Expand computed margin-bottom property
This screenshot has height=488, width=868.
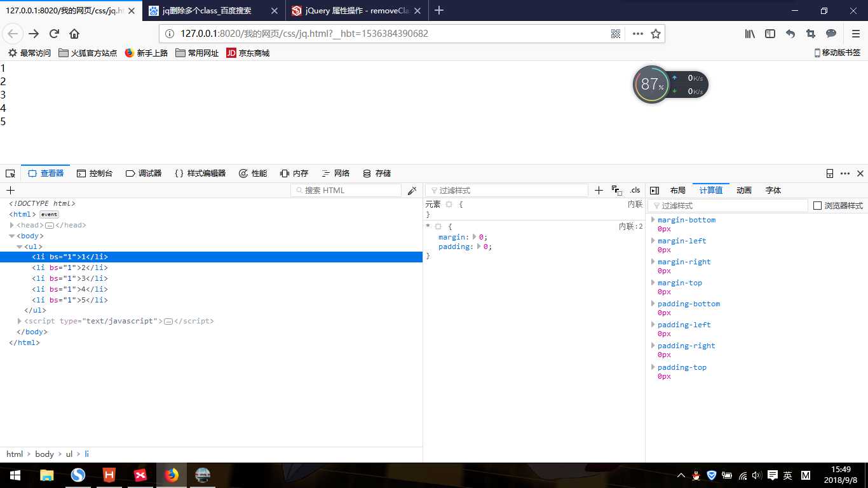click(x=653, y=220)
